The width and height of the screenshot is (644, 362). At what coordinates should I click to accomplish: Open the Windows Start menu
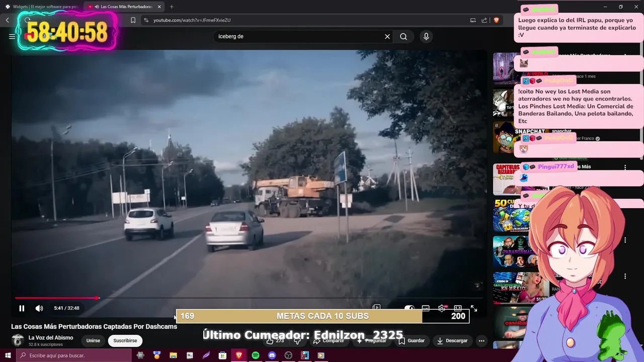click(x=8, y=355)
